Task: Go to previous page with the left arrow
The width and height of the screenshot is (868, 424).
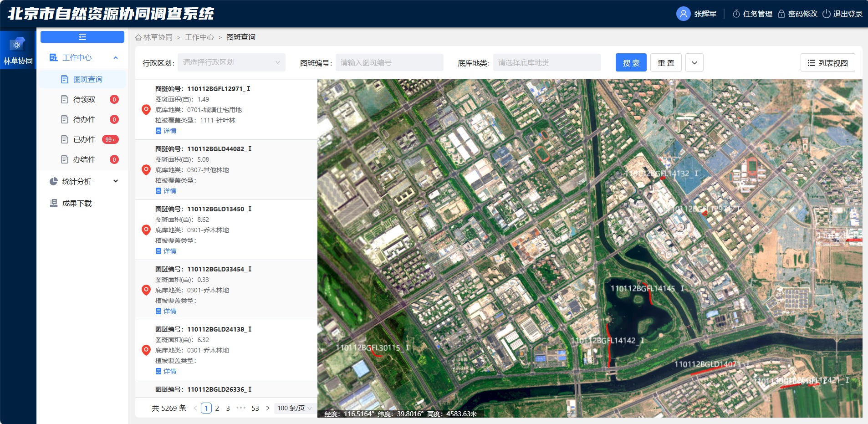Action: tap(195, 408)
